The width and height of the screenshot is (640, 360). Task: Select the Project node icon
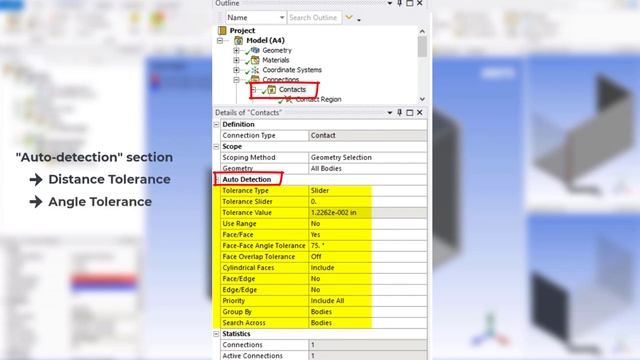tap(222, 31)
